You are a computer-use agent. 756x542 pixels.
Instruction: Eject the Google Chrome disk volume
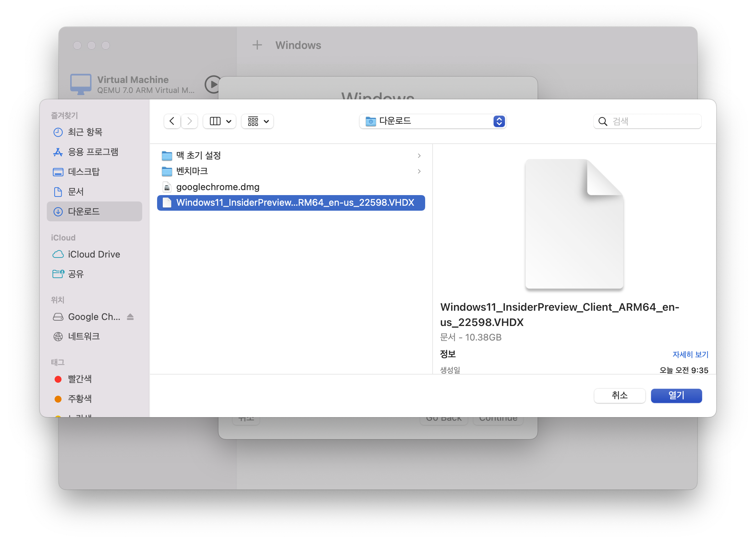(130, 317)
